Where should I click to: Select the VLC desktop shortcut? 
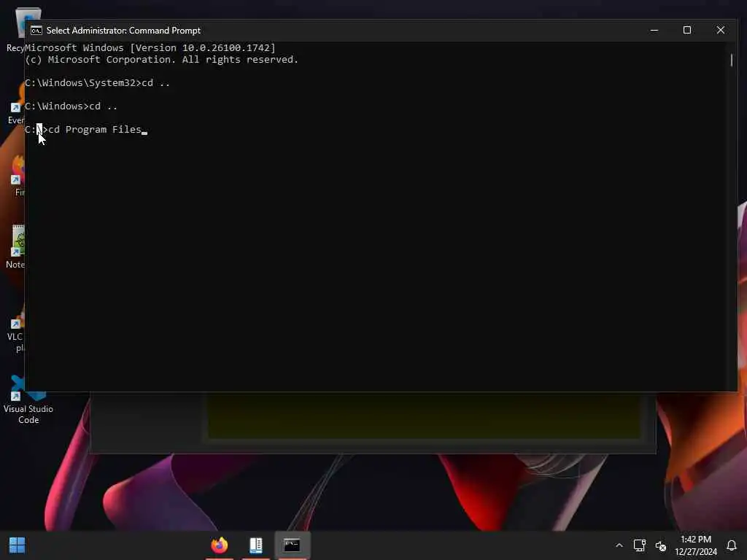16,329
